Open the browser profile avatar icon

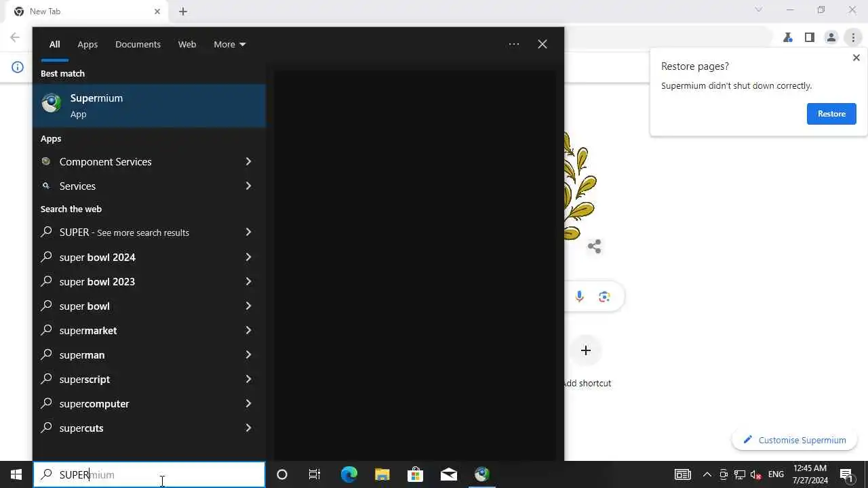pyautogui.click(x=831, y=38)
